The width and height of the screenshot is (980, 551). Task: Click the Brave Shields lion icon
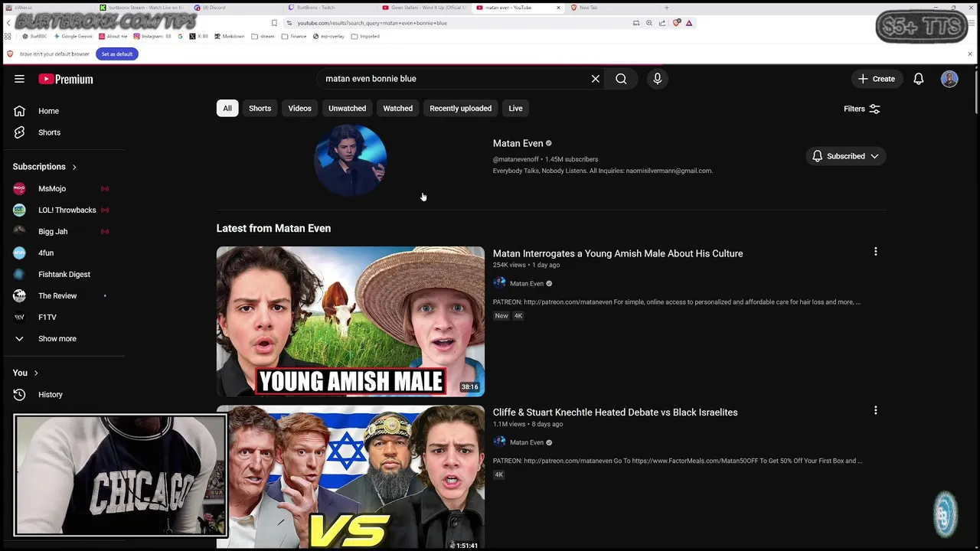[x=676, y=23]
